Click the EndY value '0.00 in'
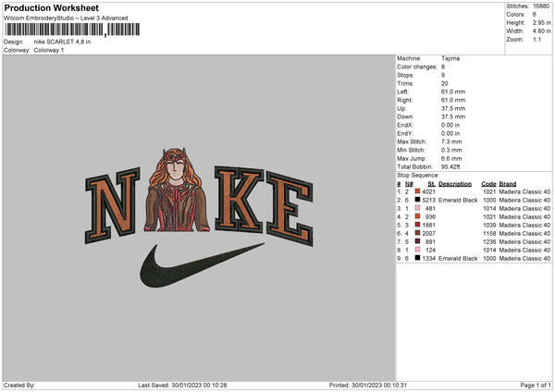 tap(450, 133)
